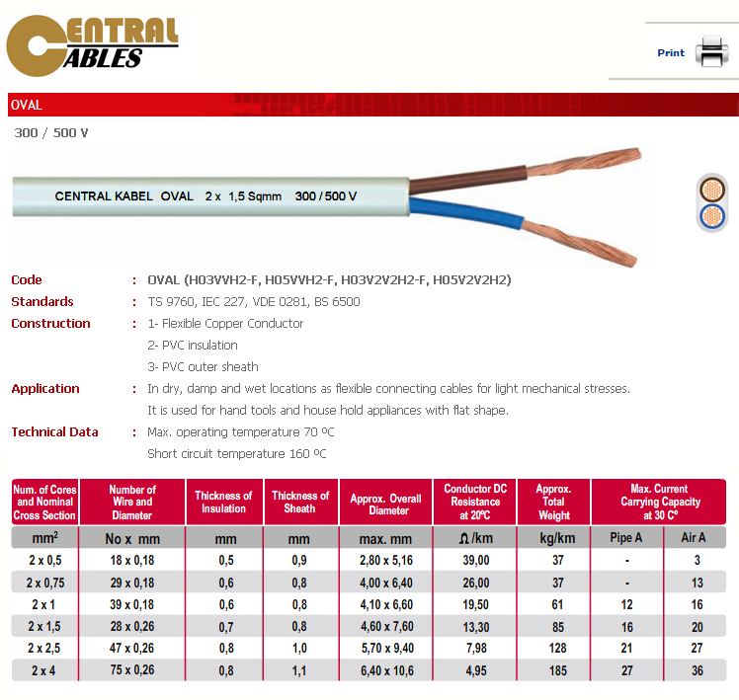Image resolution: width=739 pixels, height=700 pixels.
Task: Click the Standards label
Action: [42, 302]
